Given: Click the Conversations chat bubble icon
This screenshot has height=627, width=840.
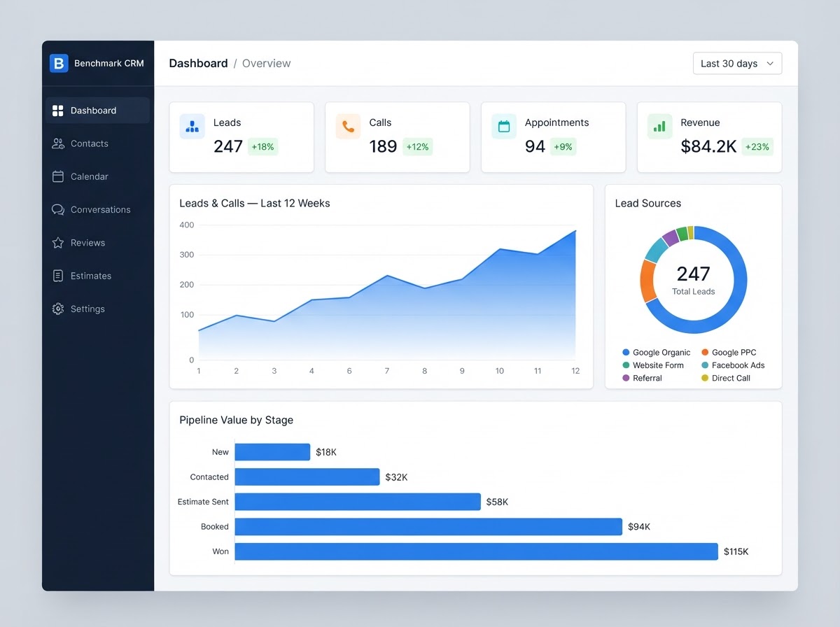Looking at the screenshot, I should click(x=58, y=209).
